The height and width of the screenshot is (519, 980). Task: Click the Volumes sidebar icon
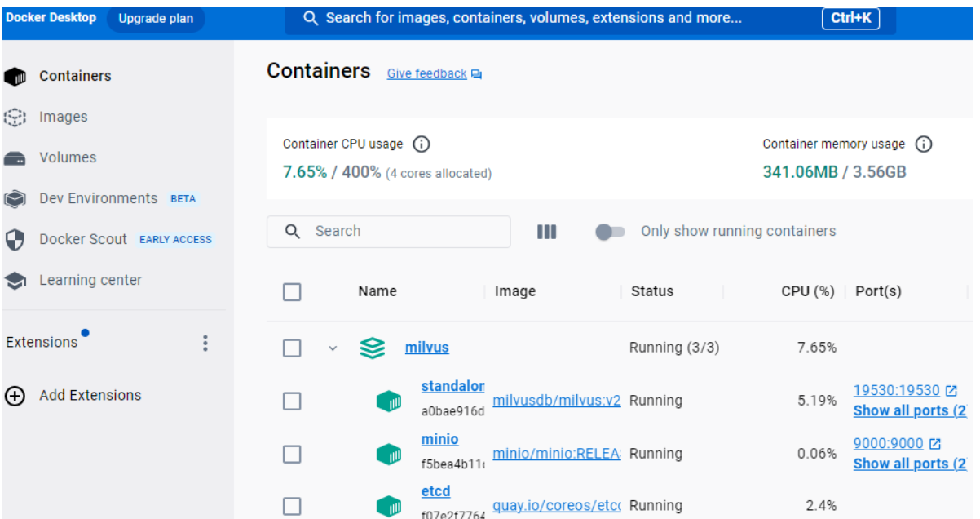click(x=15, y=158)
